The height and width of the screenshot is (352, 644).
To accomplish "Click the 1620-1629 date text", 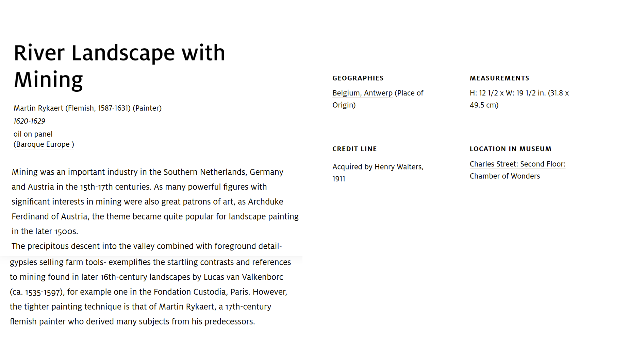I will coord(29,121).
